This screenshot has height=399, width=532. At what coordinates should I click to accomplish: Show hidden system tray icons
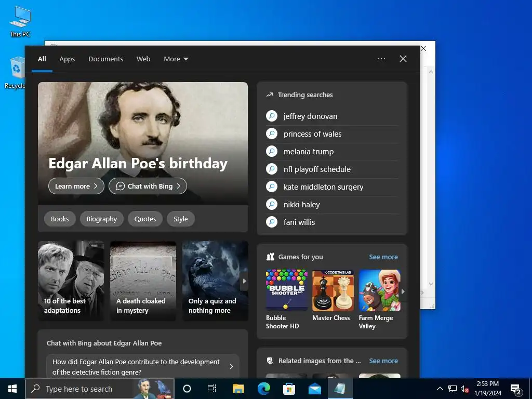[440, 389]
